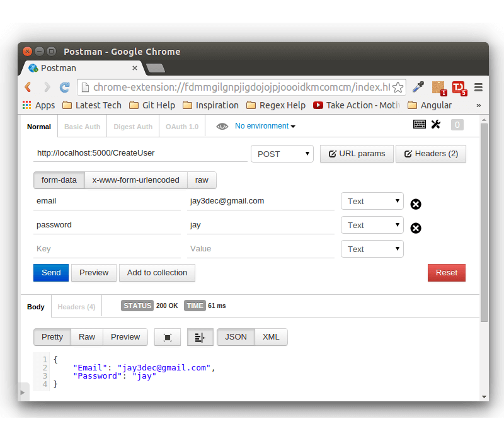Toggle response line wrap icon
This screenshot has height=441, width=504.
pyautogui.click(x=200, y=337)
